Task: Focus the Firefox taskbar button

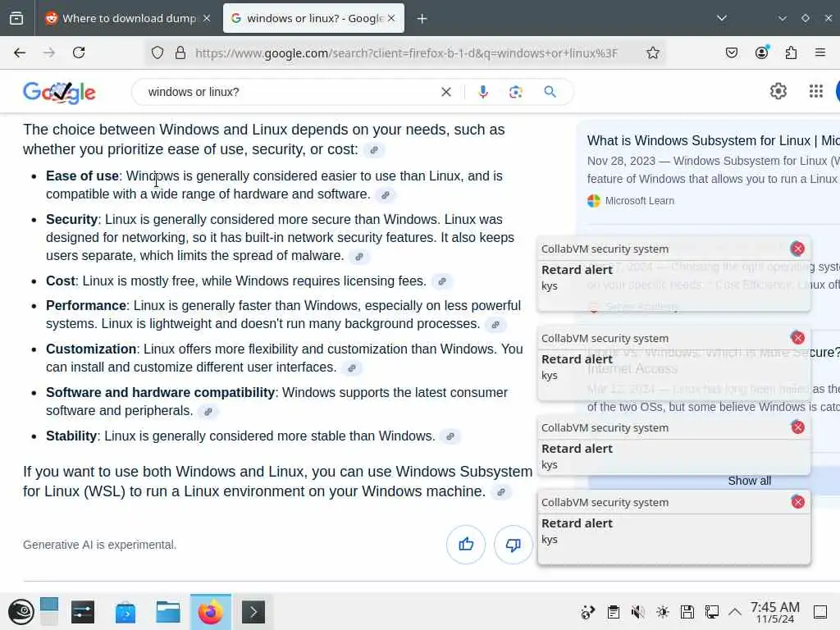Action: coord(211,612)
